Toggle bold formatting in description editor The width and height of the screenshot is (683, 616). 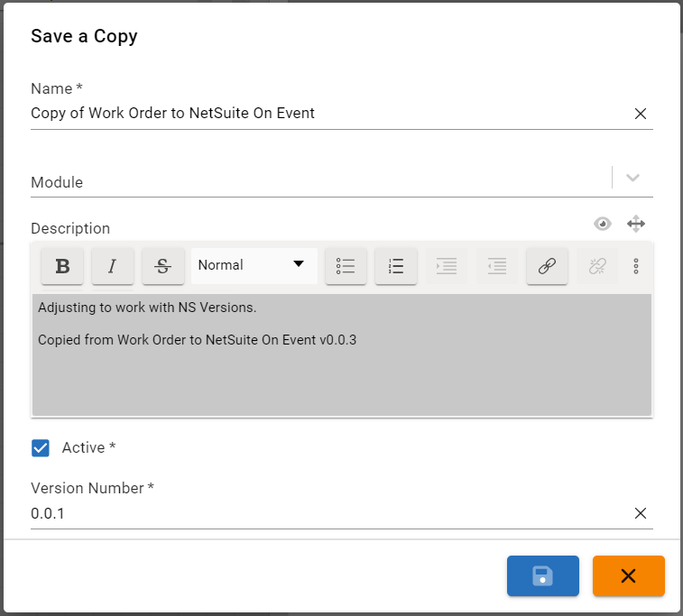(x=62, y=266)
